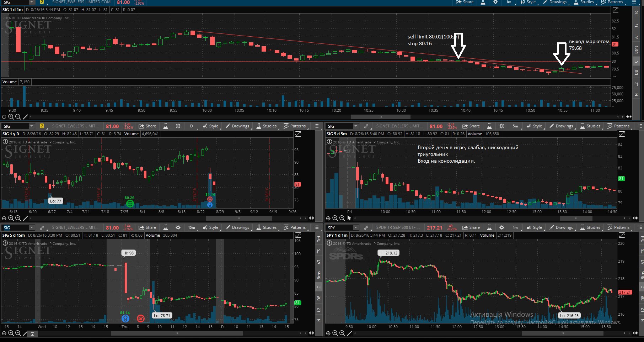Click Share button in SPY chart
This screenshot has height=342, width=644.
pos(471,227)
